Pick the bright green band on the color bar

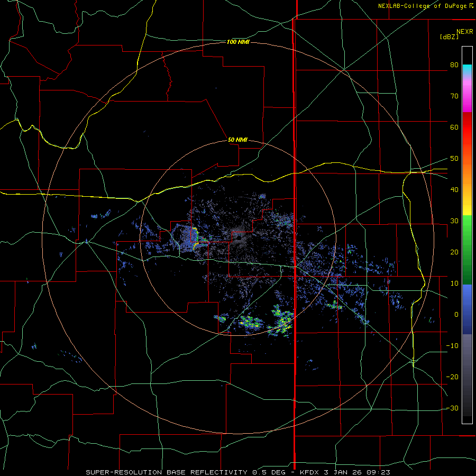click(x=467, y=226)
